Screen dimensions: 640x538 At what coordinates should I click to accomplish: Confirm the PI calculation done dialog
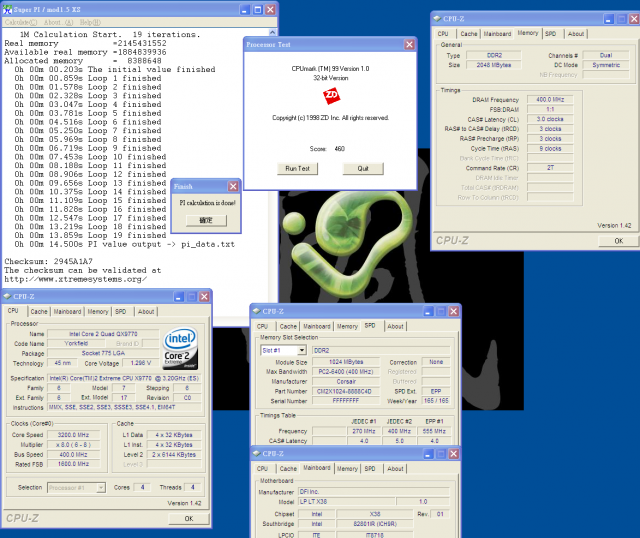[x=206, y=220]
